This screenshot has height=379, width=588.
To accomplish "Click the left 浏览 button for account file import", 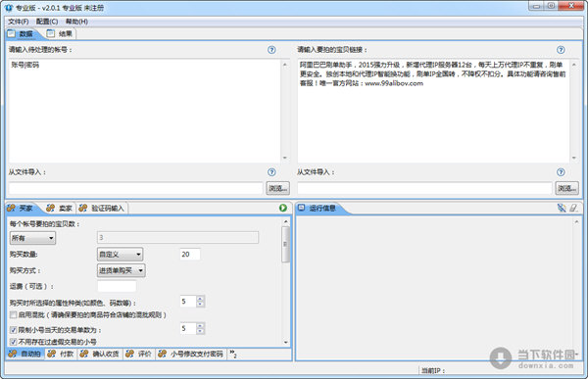I will coord(278,188).
